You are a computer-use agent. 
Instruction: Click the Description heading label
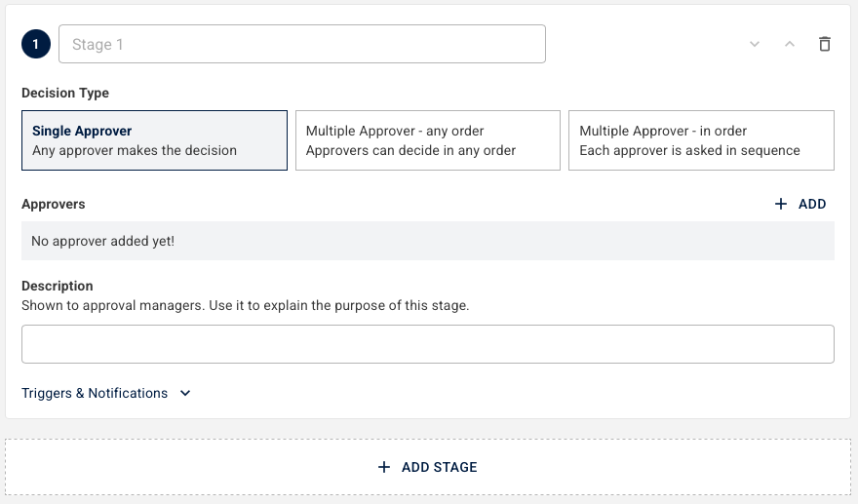coord(58,286)
